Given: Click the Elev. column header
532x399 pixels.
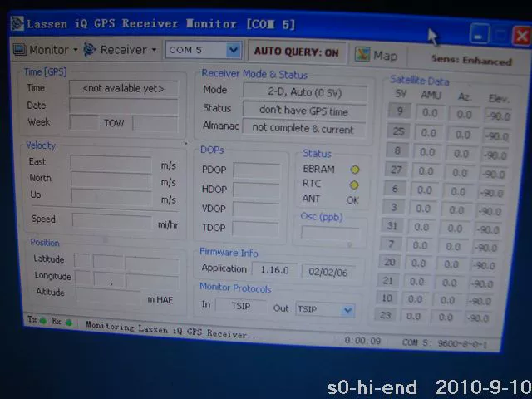Looking at the screenshot, I should pos(499,99).
